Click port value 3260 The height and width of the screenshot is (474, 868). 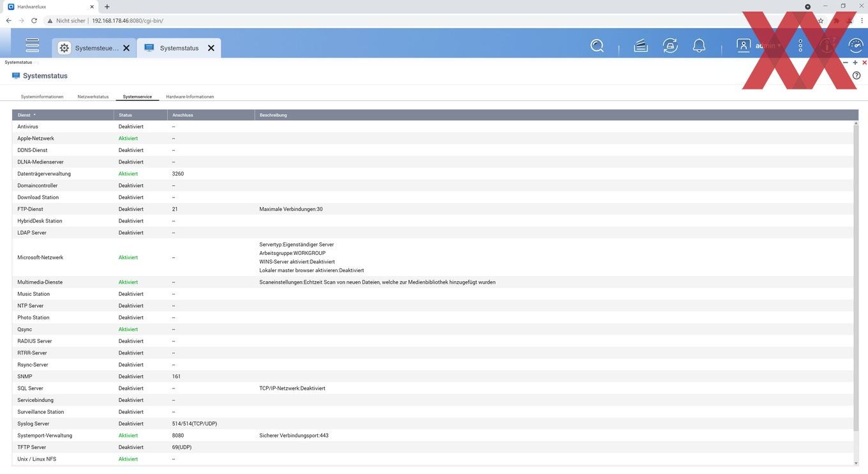point(178,174)
